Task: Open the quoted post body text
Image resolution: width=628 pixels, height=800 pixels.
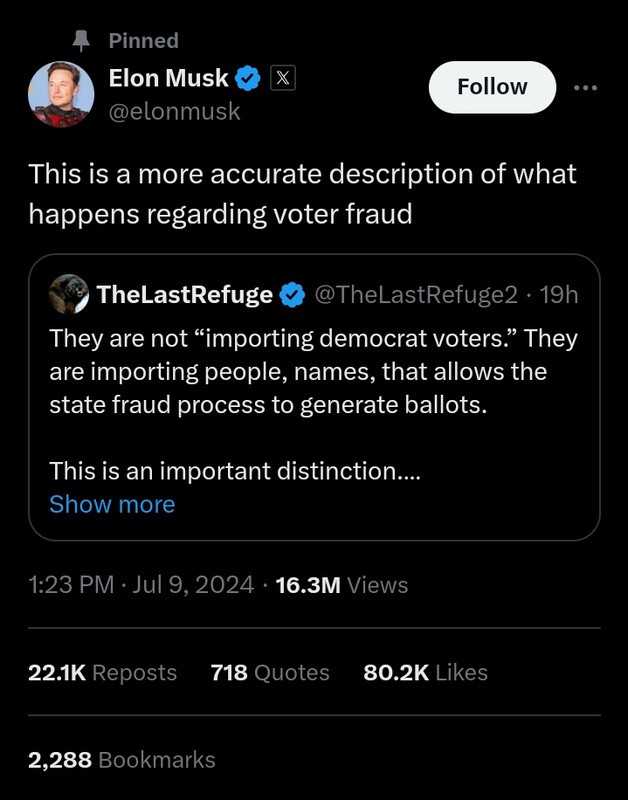Action: pos(313,373)
